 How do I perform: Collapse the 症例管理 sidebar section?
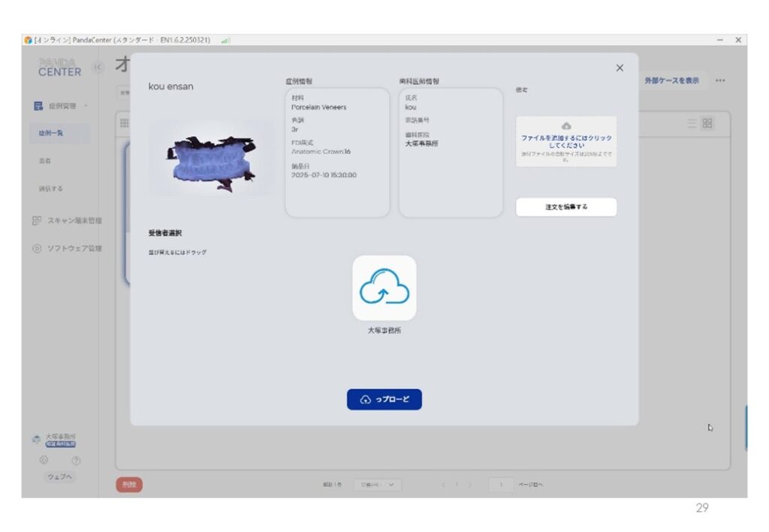click(86, 107)
